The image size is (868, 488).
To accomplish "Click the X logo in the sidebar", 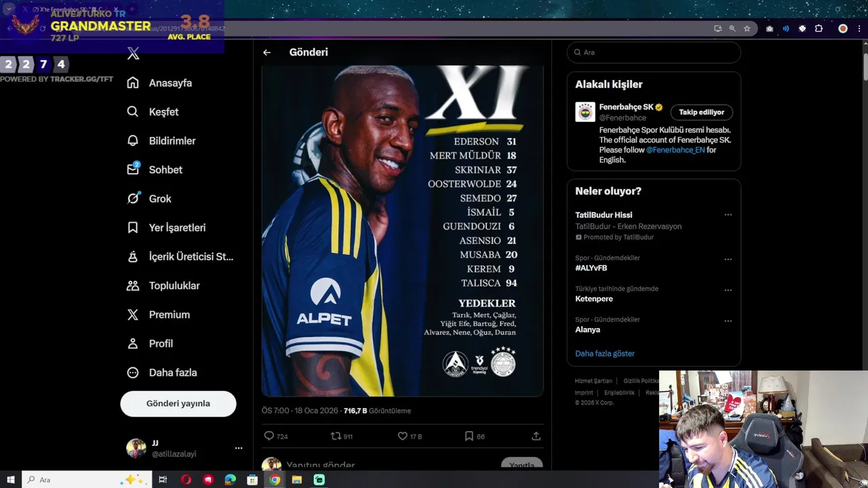I will [x=133, y=54].
